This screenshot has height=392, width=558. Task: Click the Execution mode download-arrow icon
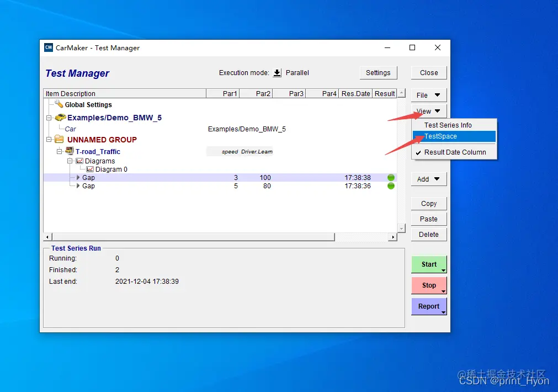point(277,73)
